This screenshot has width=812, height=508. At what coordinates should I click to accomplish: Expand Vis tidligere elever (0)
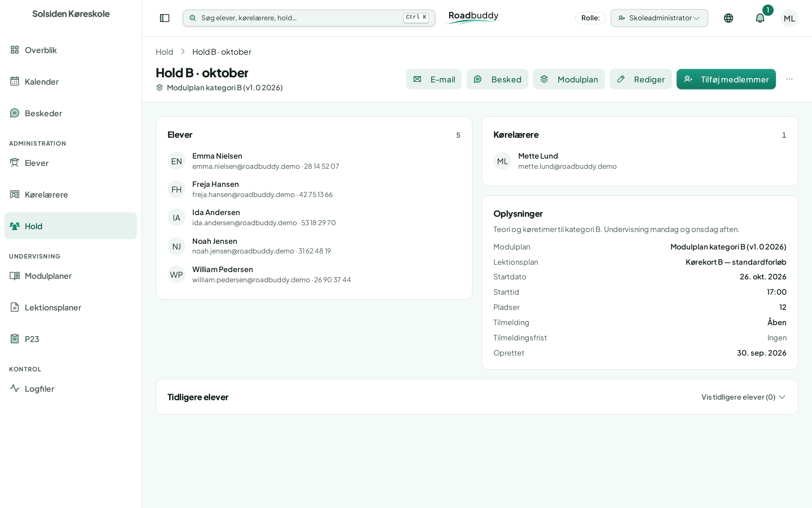(743, 397)
